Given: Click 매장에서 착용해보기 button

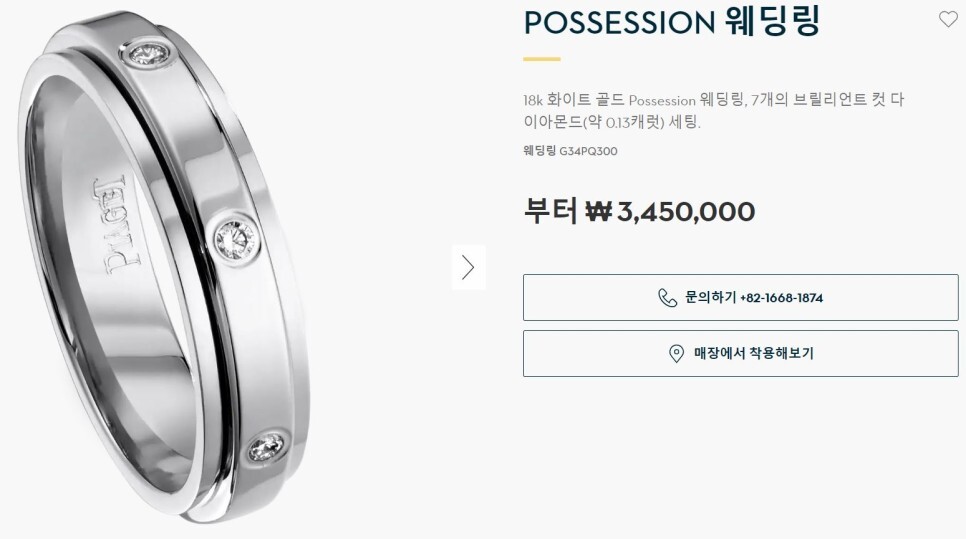Looking at the screenshot, I should pos(741,354).
